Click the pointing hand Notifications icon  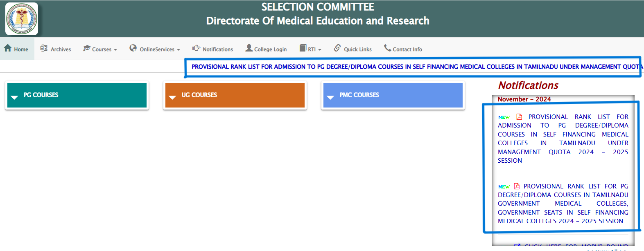click(x=197, y=48)
